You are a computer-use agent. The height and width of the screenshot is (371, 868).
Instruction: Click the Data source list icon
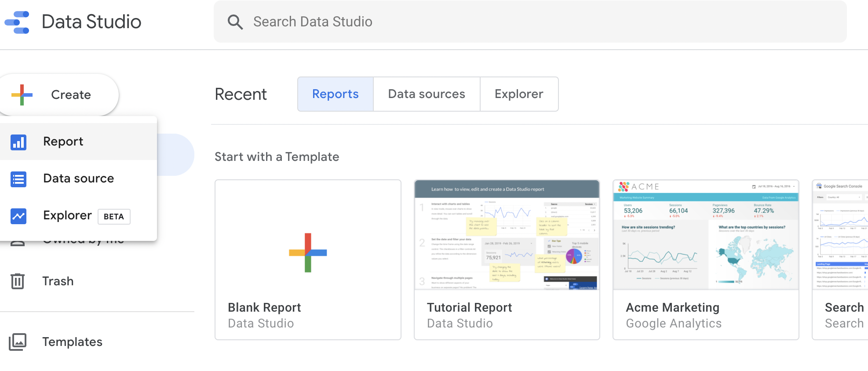[x=18, y=179]
